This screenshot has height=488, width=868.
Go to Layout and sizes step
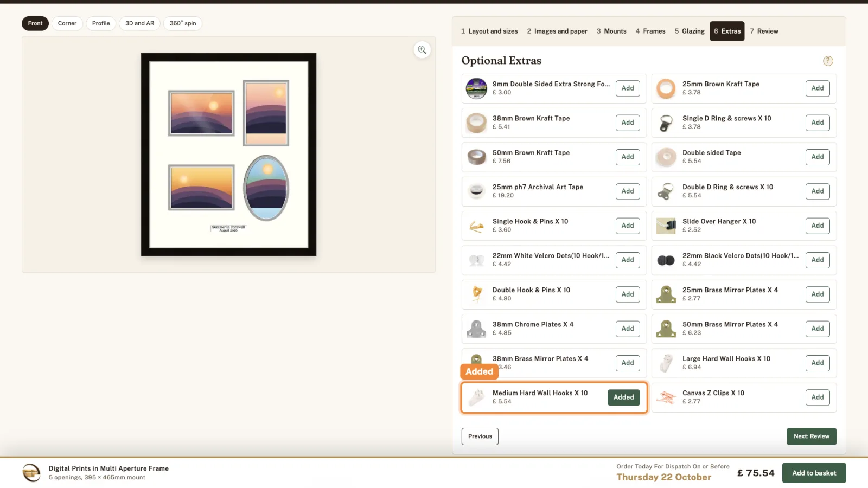(x=489, y=31)
